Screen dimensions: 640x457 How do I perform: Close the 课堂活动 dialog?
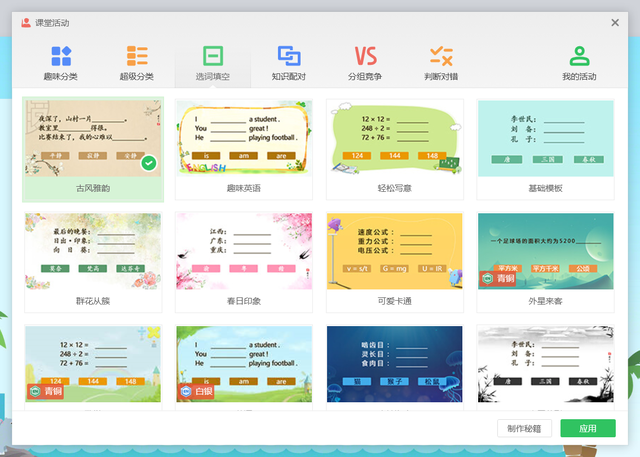[x=615, y=23]
